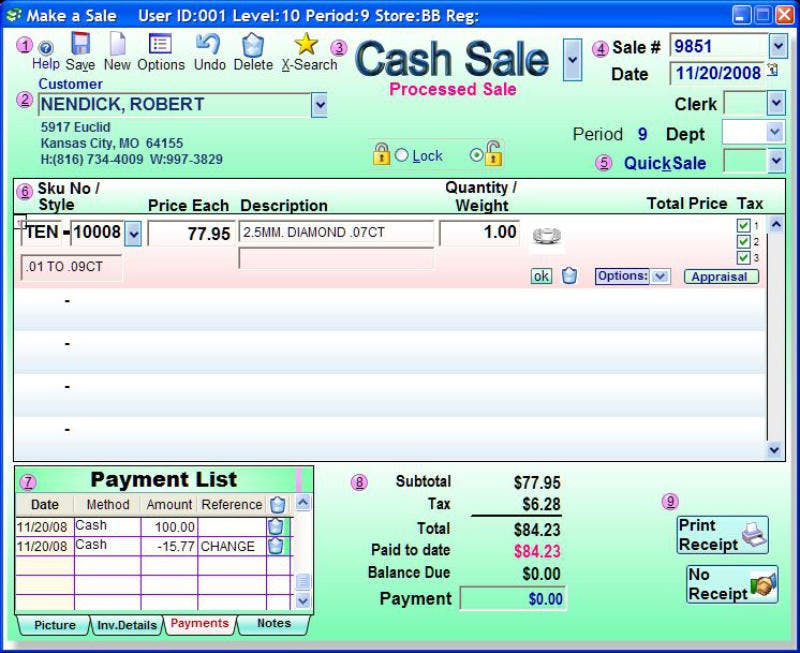Image resolution: width=800 pixels, height=653 pixels.
Task: Payment List scroll up arrow
Action: [x=303, y=503]
